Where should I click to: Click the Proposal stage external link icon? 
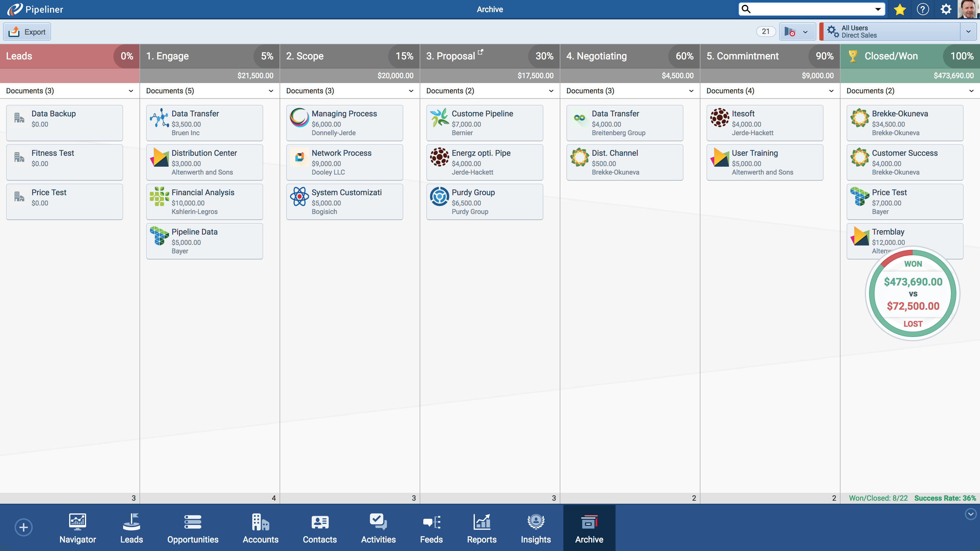pyautogui.click(x=481, y=52)
